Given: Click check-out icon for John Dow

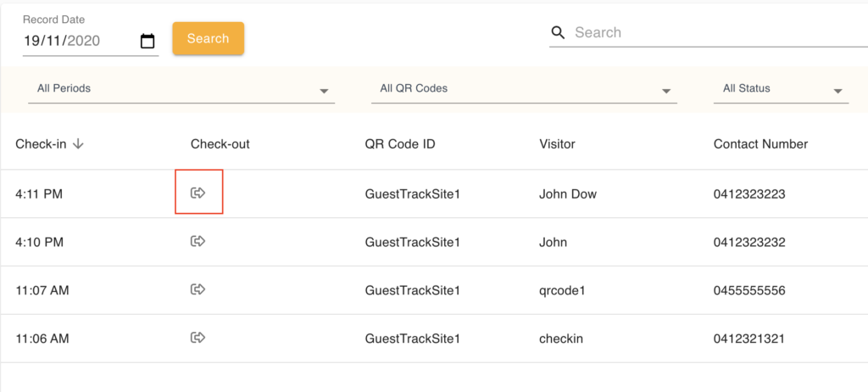Looking at the screenshot, I should coord(198,193).
